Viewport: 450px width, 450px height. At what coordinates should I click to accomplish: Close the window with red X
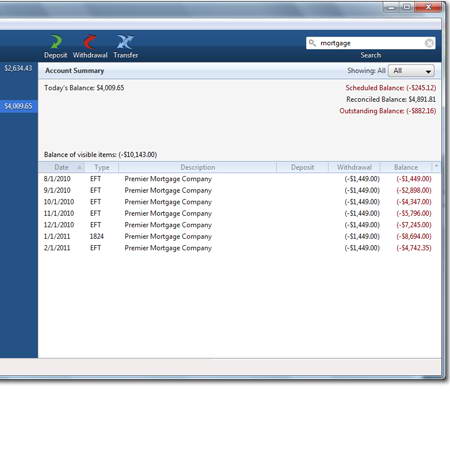pyautogui.click(x=429, y=7)
